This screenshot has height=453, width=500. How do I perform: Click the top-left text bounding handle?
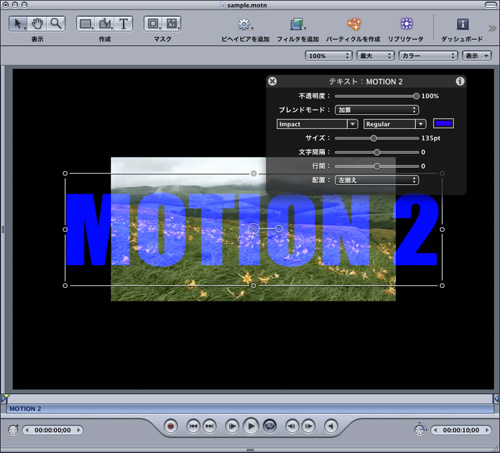pos(65,173)
